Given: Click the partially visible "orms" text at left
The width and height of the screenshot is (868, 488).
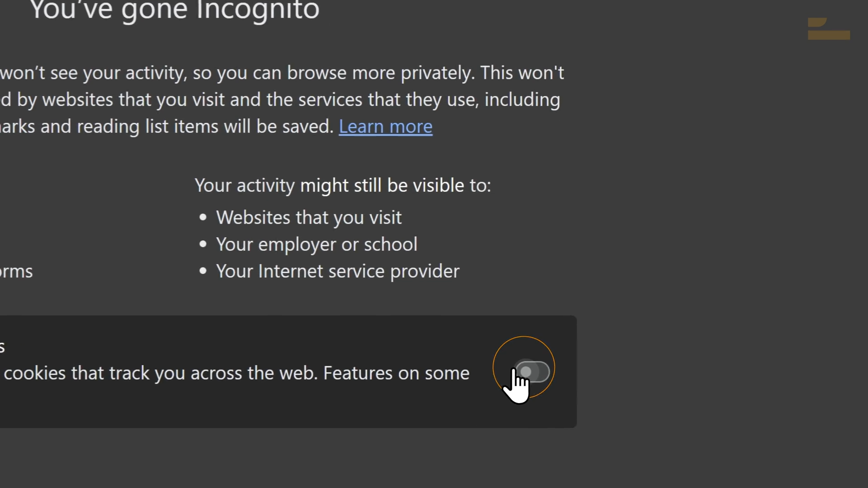Looking at the screenshot, I should (16, 272).
